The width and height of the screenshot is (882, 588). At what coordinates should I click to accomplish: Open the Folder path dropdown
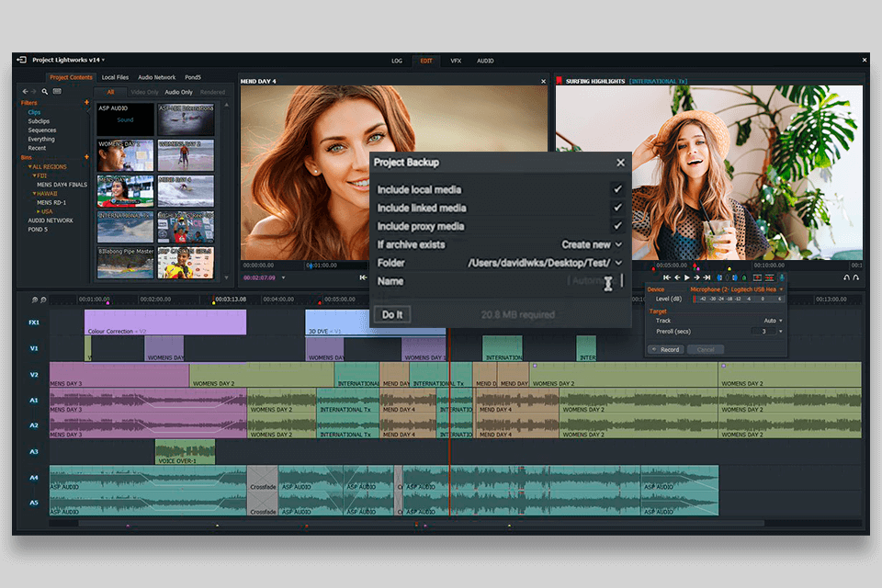point(618,263)
